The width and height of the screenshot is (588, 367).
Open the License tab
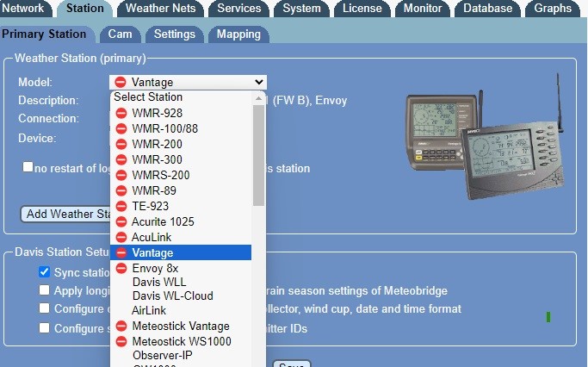[362, 9]
